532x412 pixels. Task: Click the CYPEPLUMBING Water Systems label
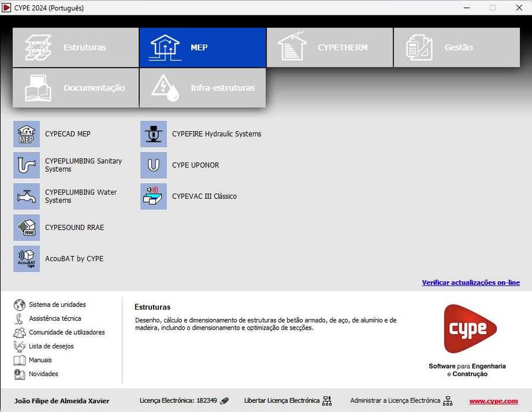[x=81, y=197]
